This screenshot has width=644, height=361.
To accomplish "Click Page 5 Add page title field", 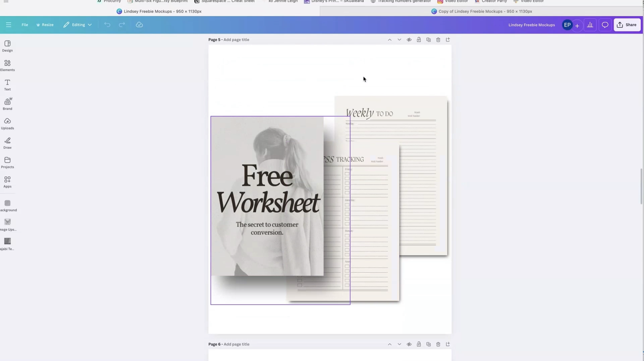I will (236, 40).
